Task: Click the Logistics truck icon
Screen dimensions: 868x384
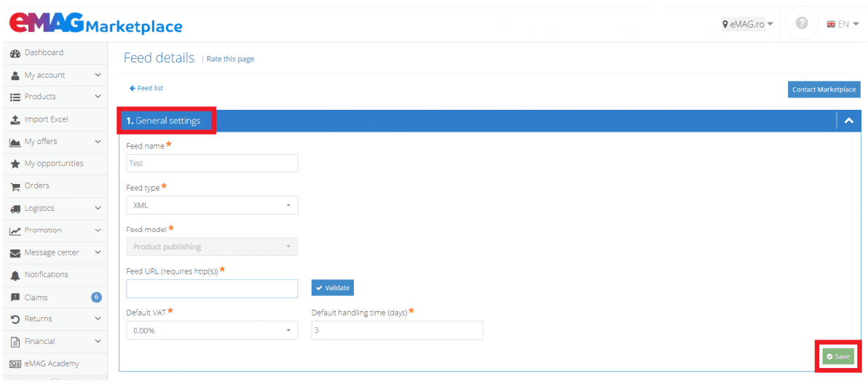Action: (15, 209)
